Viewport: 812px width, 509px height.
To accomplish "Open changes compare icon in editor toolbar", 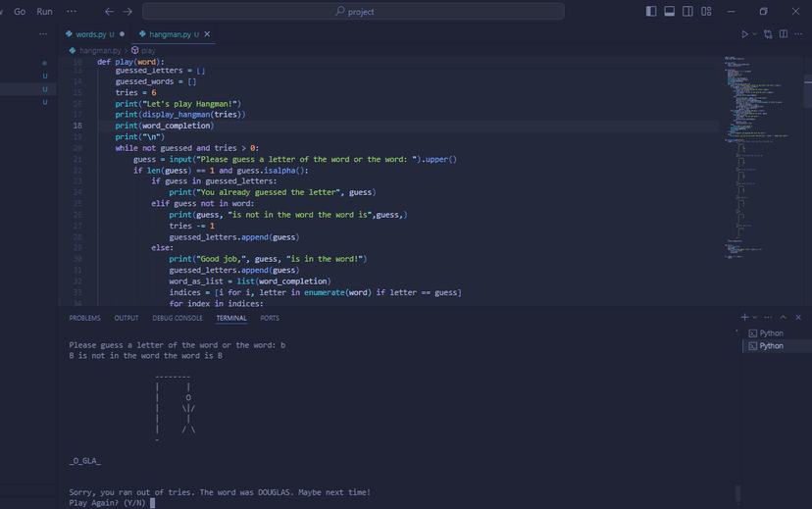I will (768, 34).
